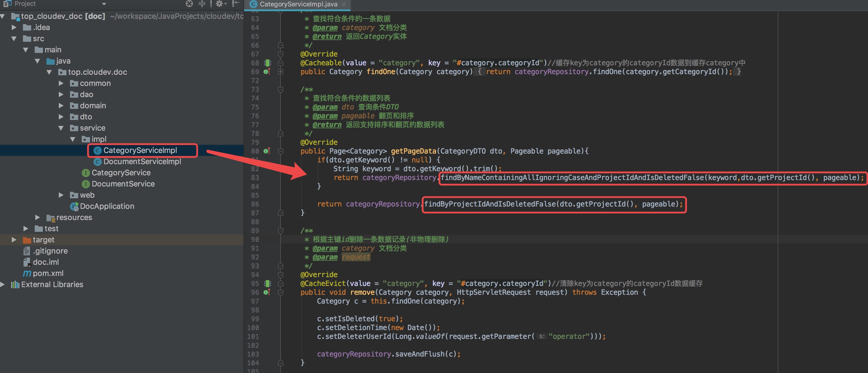Expand folded findOne method on line 69
Viewport: 868px width, 373px height.
280,72
